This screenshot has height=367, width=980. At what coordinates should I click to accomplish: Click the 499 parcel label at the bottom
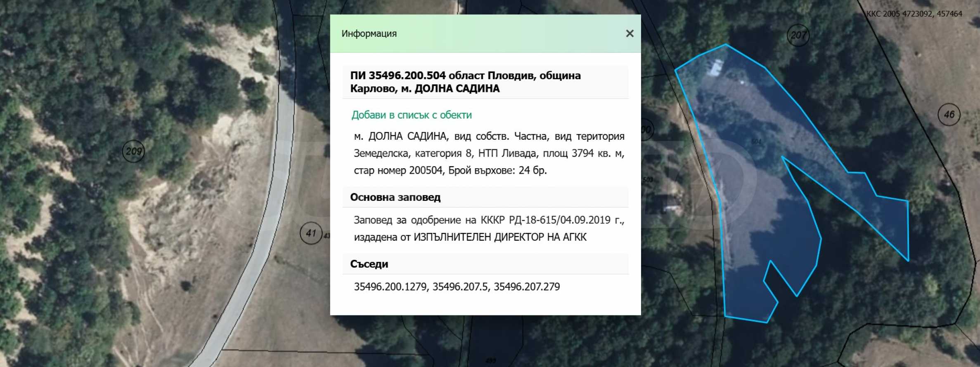490,361
